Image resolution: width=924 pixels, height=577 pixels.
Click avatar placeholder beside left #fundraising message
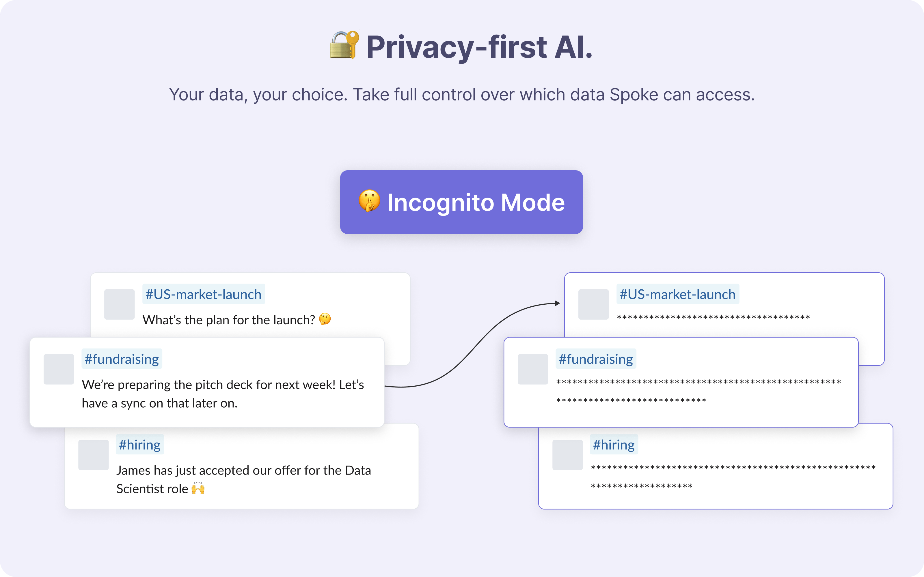[x=59, y=369]
